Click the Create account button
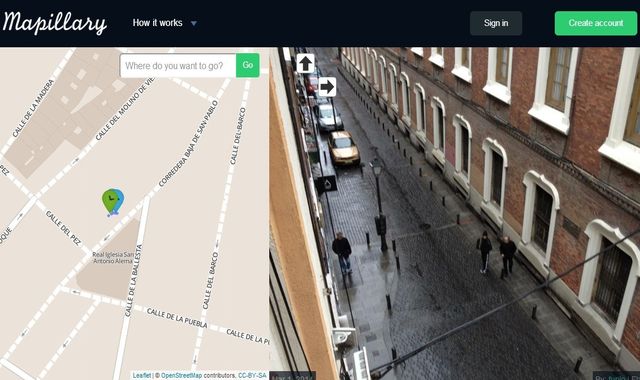This screenshot has width=640, height=380. click(x=596, y=23)
